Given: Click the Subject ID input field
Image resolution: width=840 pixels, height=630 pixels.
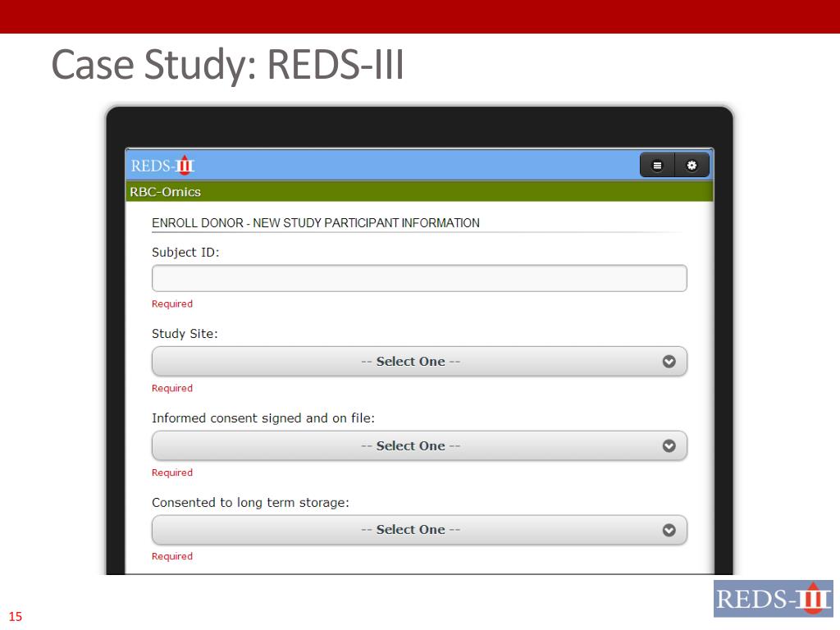Looking at the screenshot, I should coord(419,279).
